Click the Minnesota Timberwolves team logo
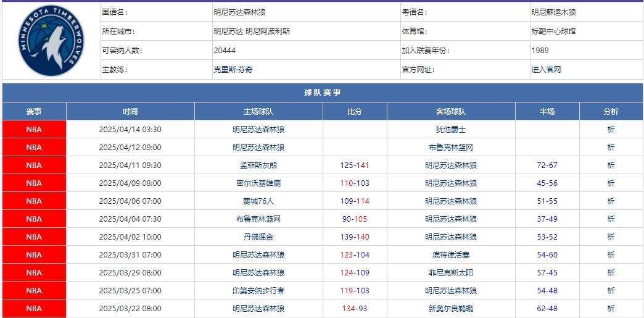Screen dimensions: 644x318 click(x=51, y=41)
